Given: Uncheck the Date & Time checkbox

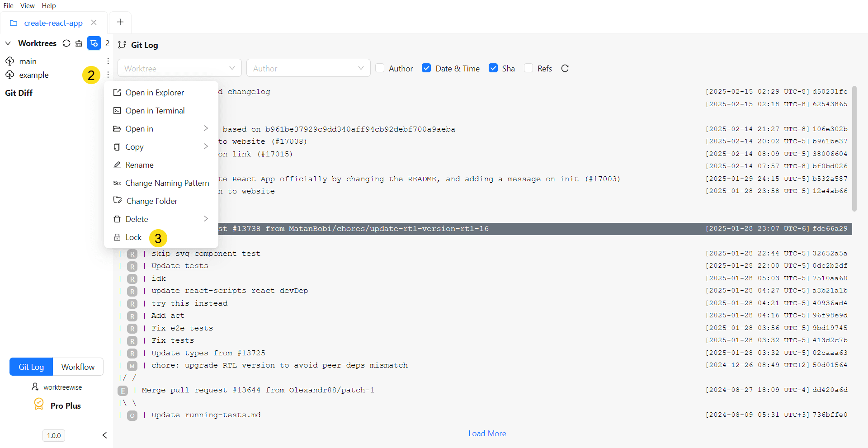Looking at the screenshot, I should coord(426,68).
